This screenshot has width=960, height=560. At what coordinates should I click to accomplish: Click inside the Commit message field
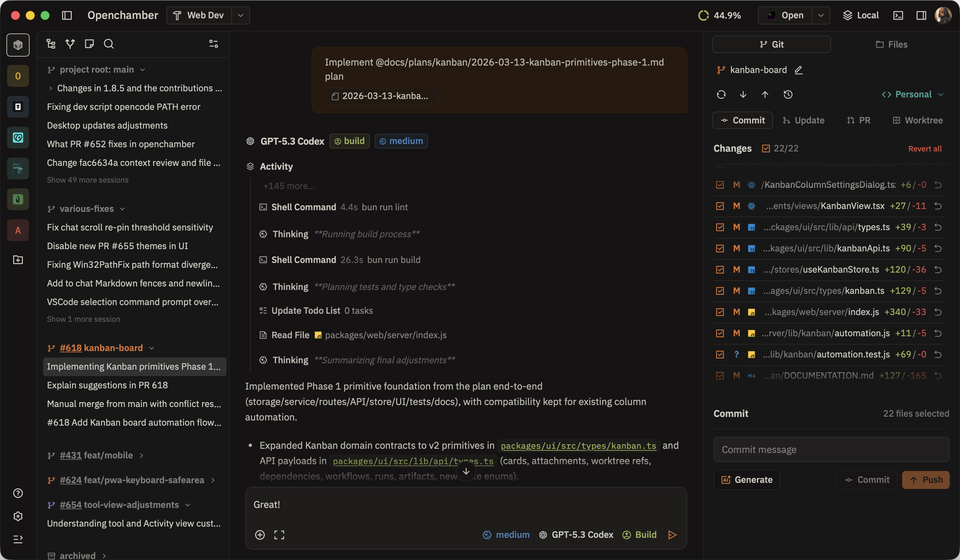click(830, 449)
